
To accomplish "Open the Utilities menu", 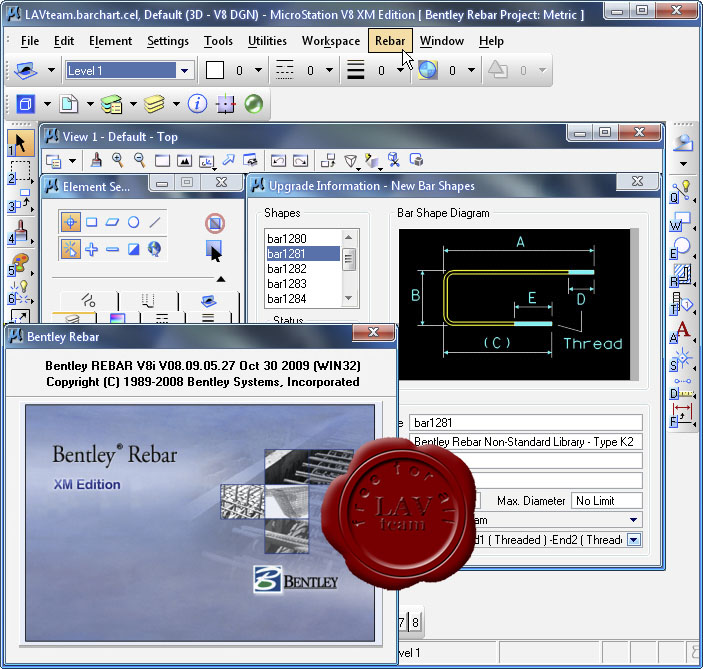I will pos(267,41).
